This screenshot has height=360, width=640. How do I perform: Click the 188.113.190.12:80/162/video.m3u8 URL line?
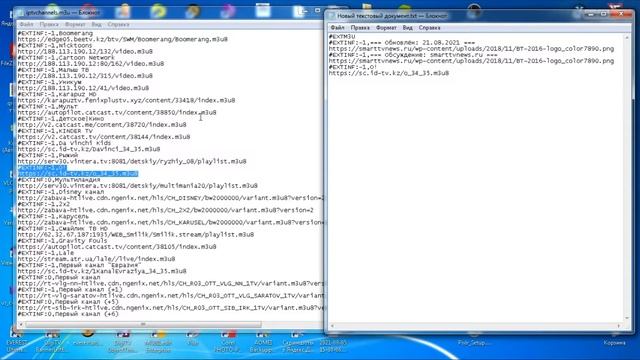[91, 64]
